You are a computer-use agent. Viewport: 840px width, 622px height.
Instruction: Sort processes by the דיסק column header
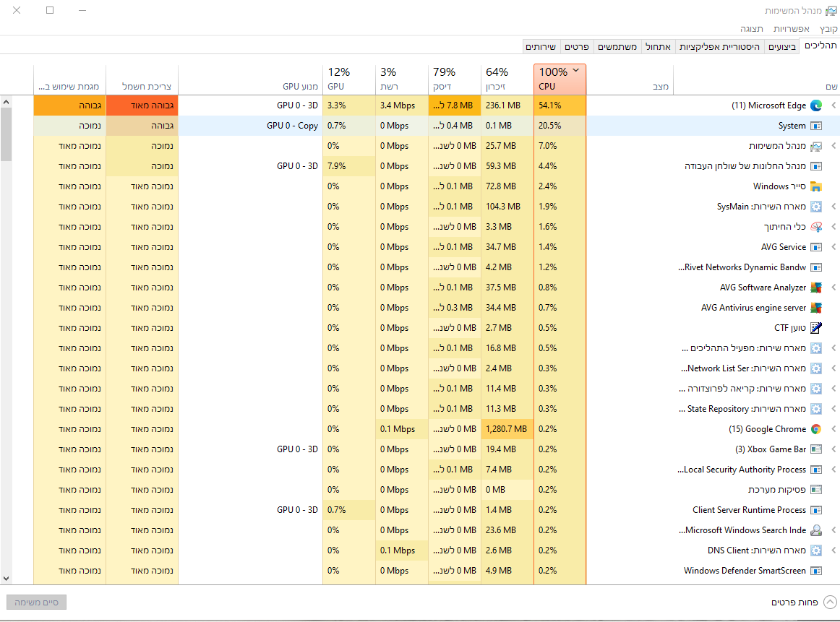[455, 79]
